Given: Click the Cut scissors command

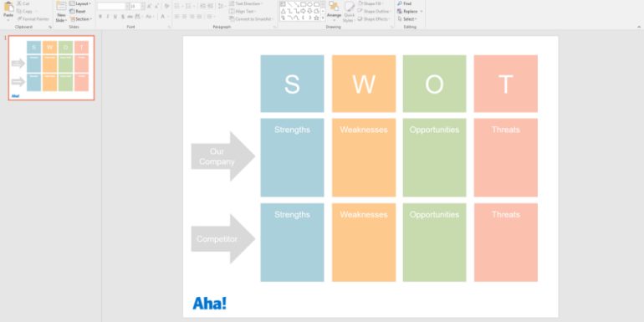Looking at the screenshot, I should click(x=23, y=3).
